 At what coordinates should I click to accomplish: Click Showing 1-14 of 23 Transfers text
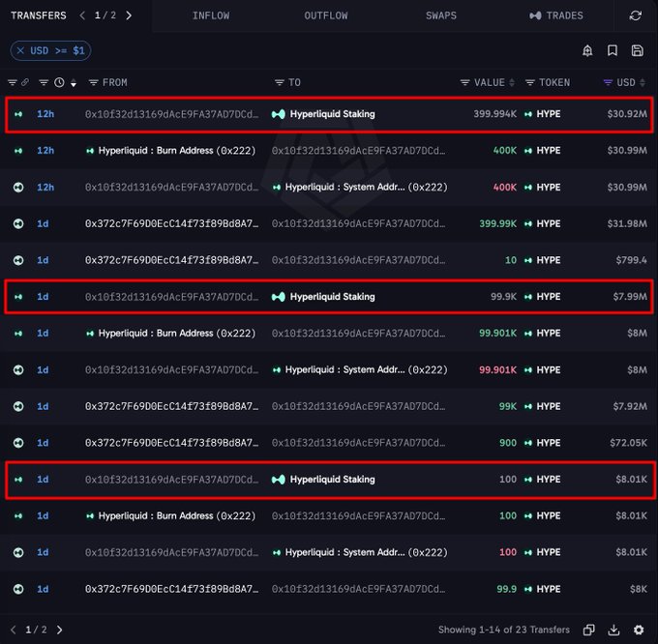point(504,629)
